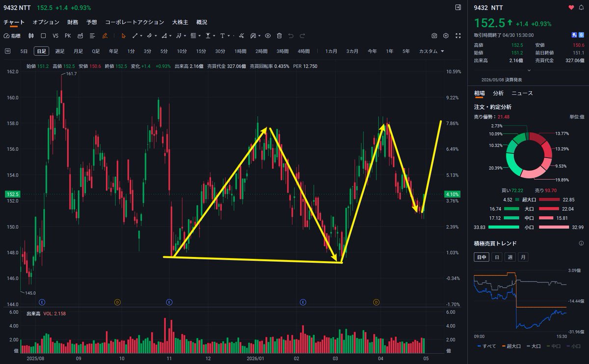Delete drawings with the trash icon
The width and height of the screenshot is (589, 364).
pos(279,36)
